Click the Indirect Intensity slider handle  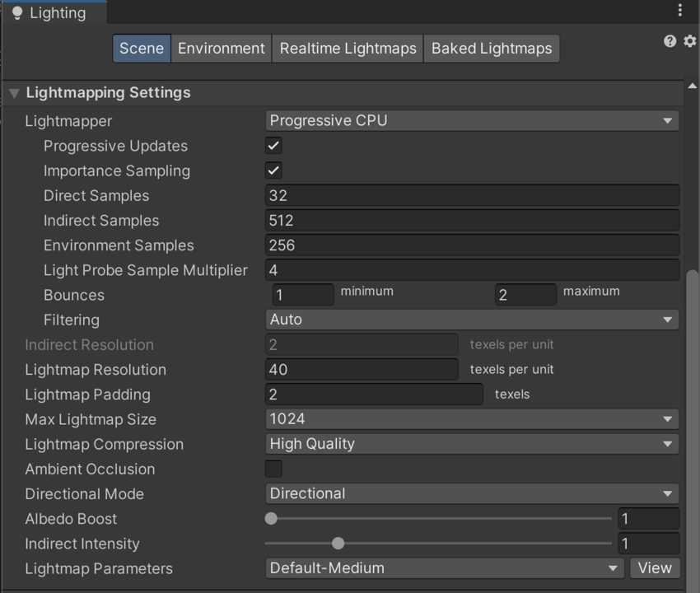338,544
